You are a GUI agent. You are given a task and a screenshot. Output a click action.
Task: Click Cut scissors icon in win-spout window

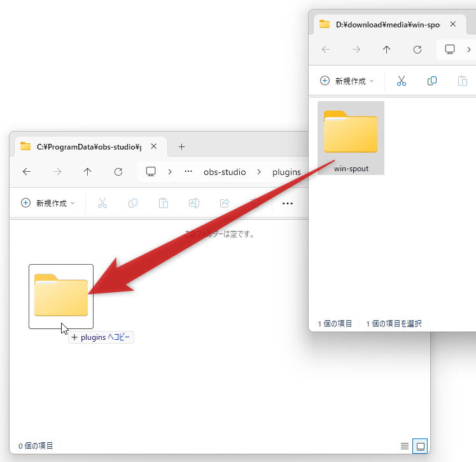(x=402, y=81)
